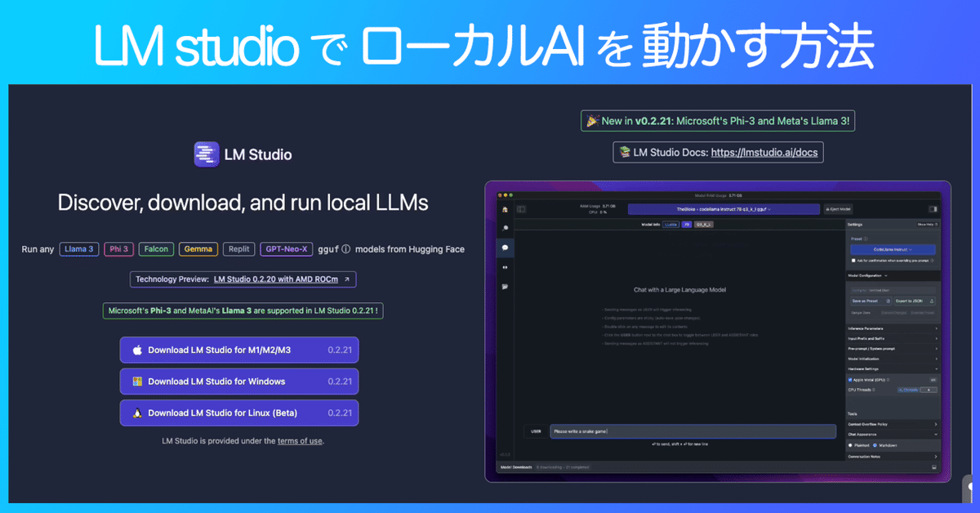Select the Markdown radio button

[x=874, y=444]
